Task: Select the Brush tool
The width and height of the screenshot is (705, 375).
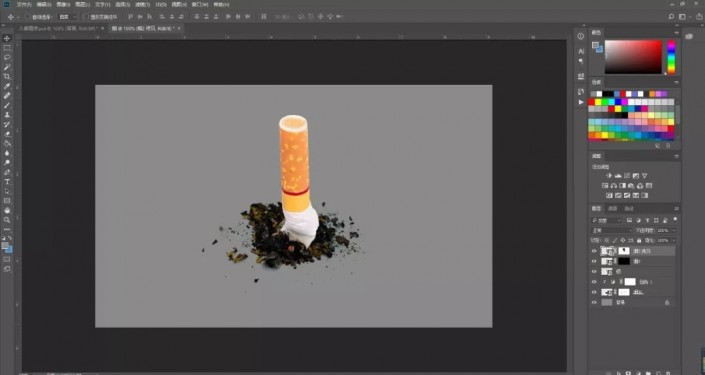Action: pos(7,105)
